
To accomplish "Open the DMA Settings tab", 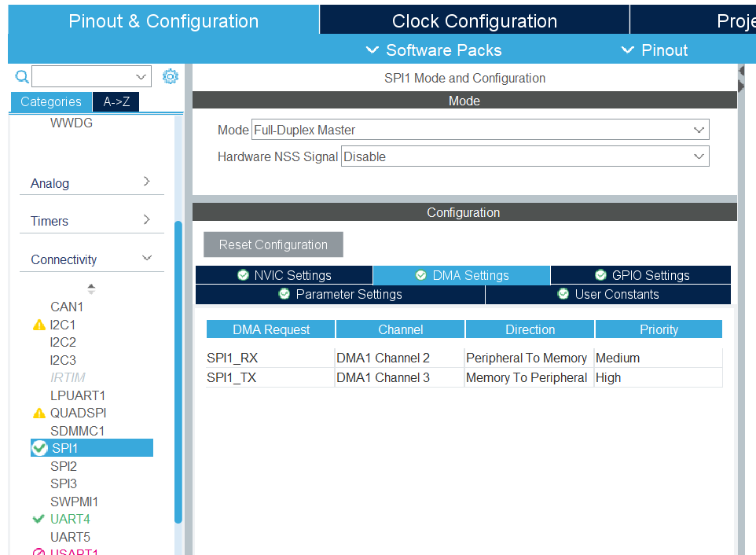I will pyautogui.click(x=461, y=275).
